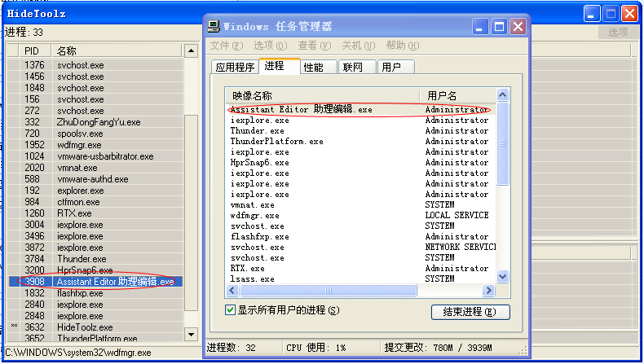Select HideToolz.exe PID 3632 row

[95, 327]
